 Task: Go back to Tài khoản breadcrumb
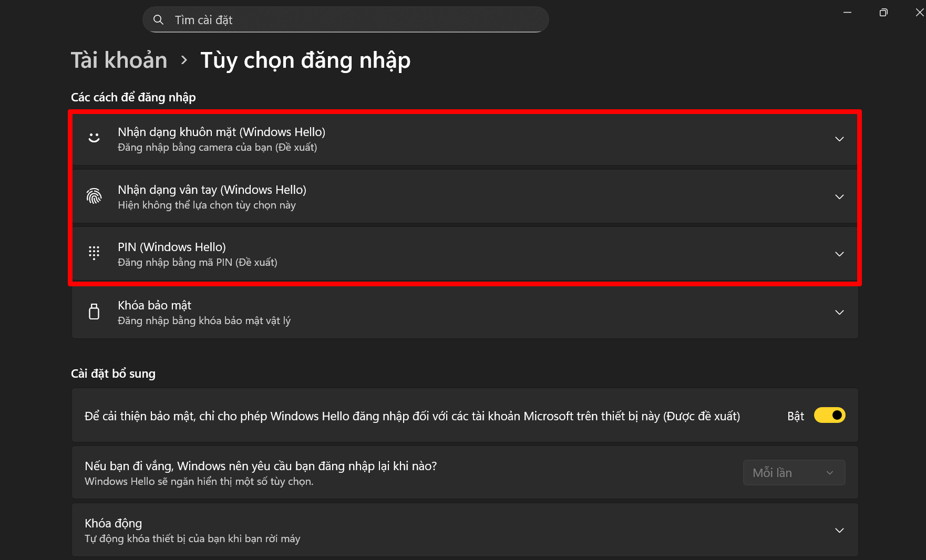pyautogui.click(x=119, y=60)
